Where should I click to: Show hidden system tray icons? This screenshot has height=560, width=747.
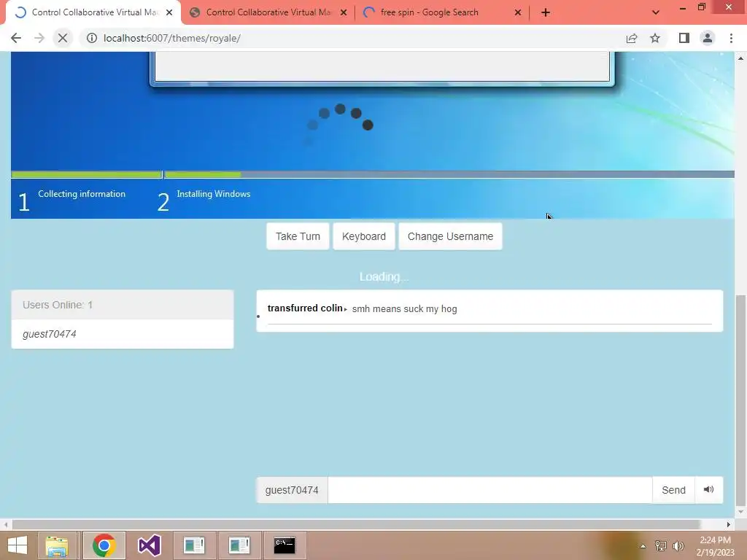643,545
